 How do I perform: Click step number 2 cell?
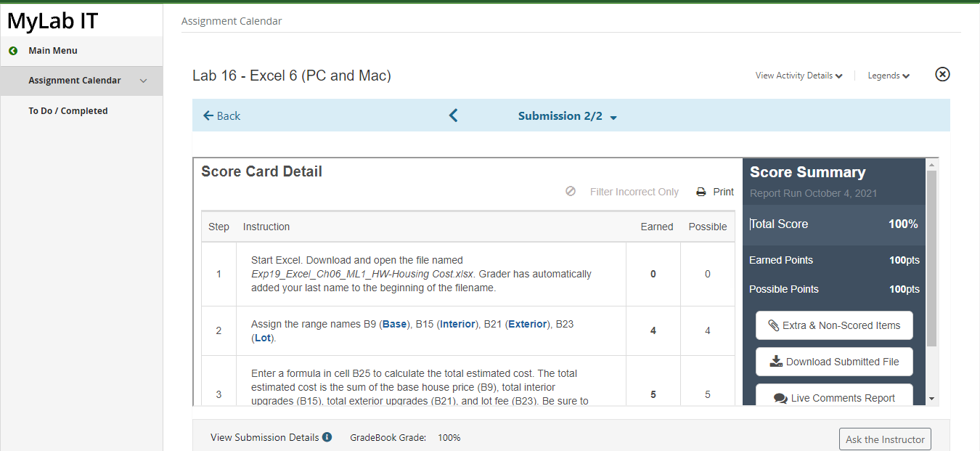pyautogui.click(x=219, y=330)
